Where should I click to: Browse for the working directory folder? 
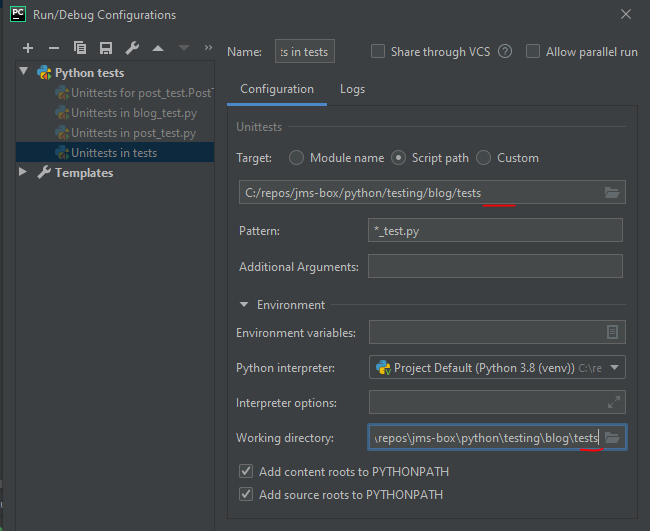[612, 437]
